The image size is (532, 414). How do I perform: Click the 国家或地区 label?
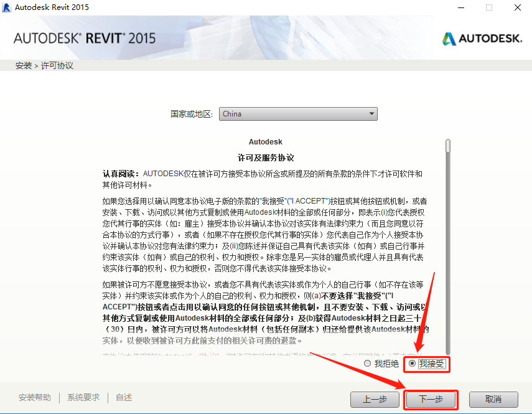click(192, 114)
